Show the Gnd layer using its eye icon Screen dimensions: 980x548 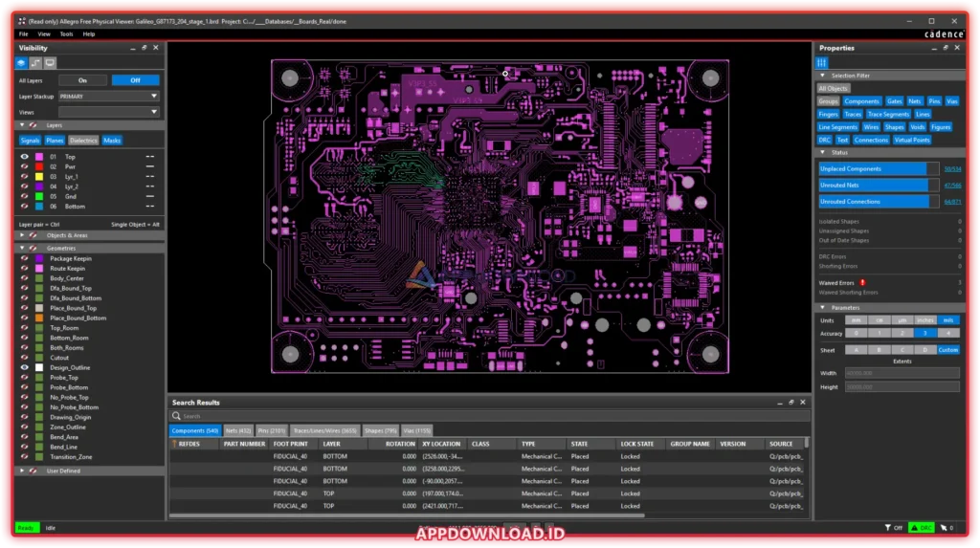[26, 196]
